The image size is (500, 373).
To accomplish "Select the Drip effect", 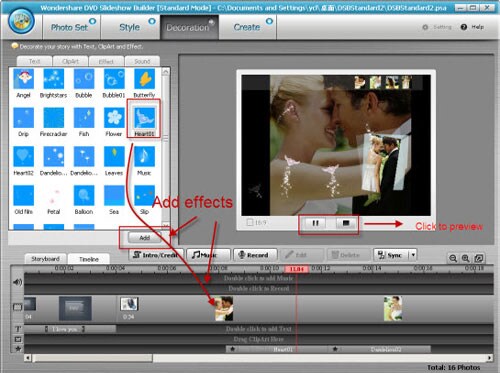I will 23,118.
